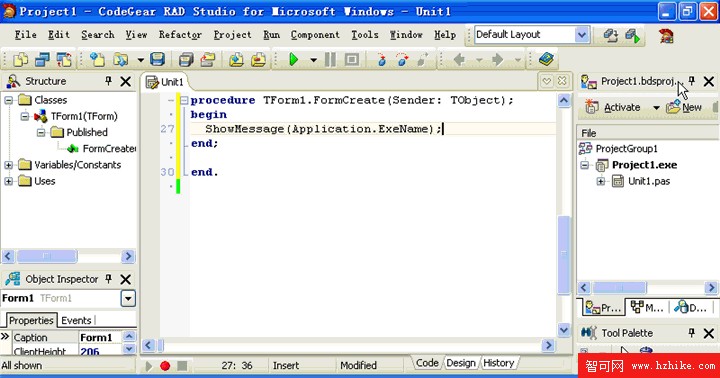The width and height of the screenshot is (720, 378).
Task: Switch to the Events tab
Action: [x=76, y=321]
